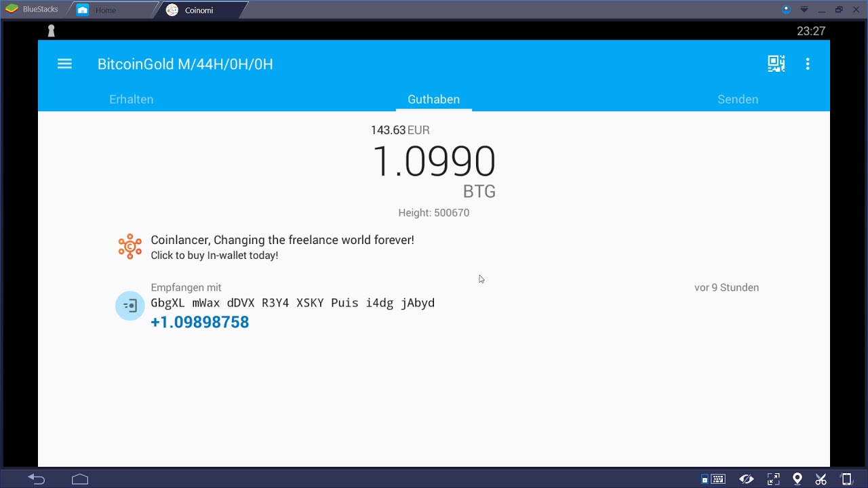Toggle the on-screen keyboard icon
Viewport: 868px width, 488px height.
[718, 479]
